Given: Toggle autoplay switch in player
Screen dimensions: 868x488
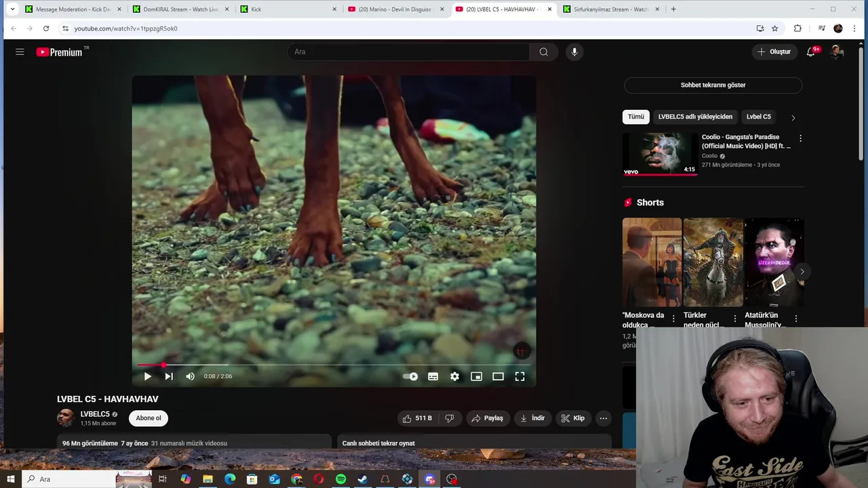Looking at the screenshot, I should [x=410, y=377].
